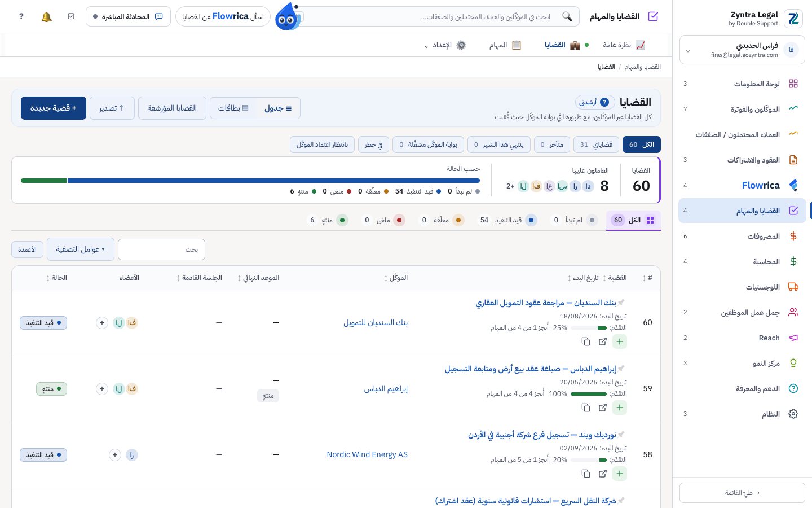812x508 pixels.
Task: Switch to جدول table view
Action: (278, 108)
